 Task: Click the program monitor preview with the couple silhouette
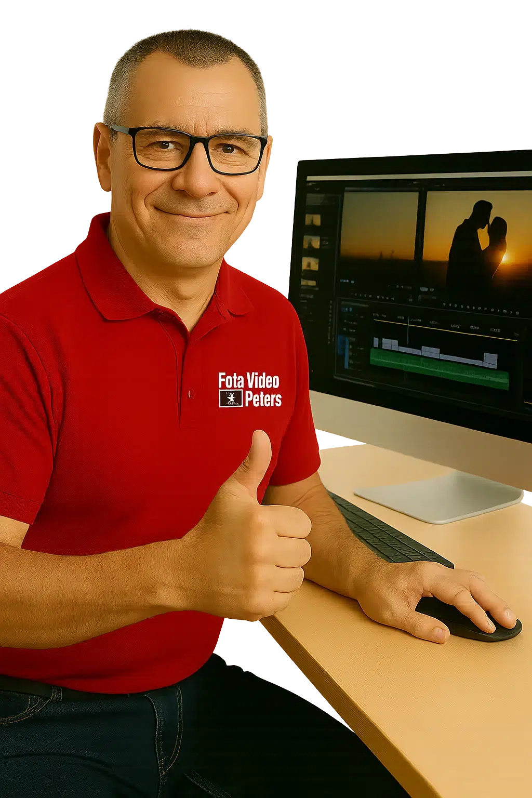pyautogui.click(x=477, y=242)
